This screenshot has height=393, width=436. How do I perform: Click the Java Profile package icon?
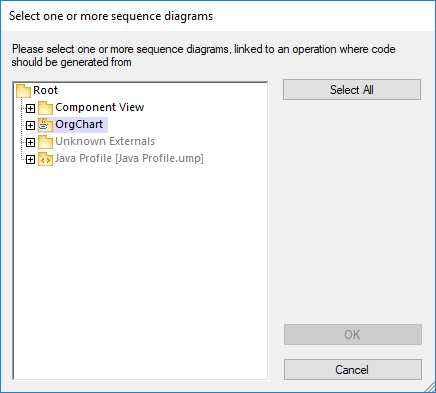point(45,159)
